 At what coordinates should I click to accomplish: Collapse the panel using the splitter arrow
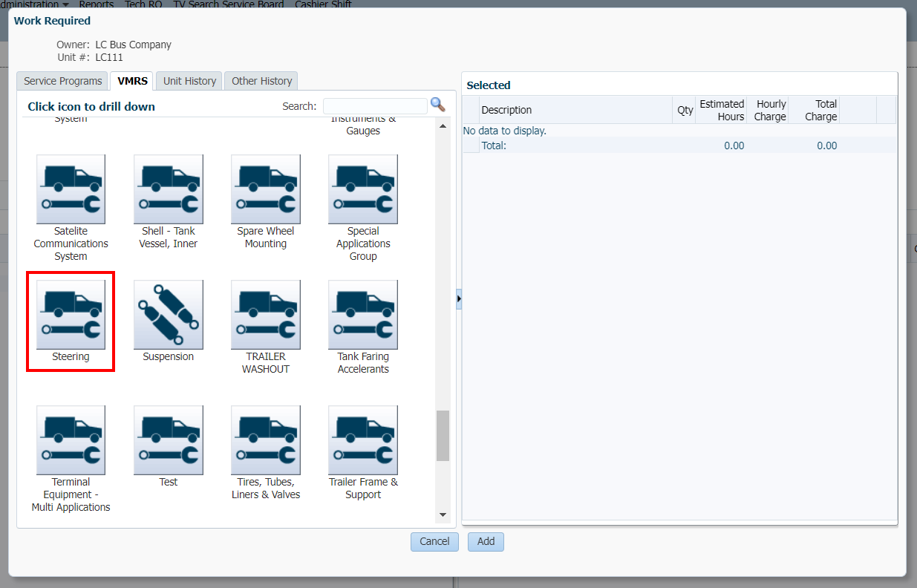pos(459,298)
